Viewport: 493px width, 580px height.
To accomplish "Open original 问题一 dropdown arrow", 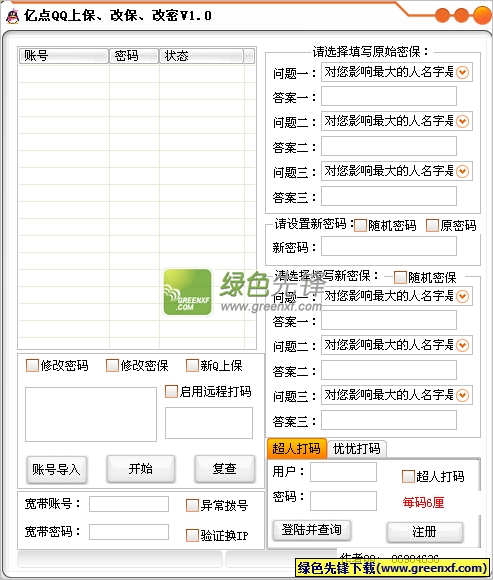I will point(463,72).
